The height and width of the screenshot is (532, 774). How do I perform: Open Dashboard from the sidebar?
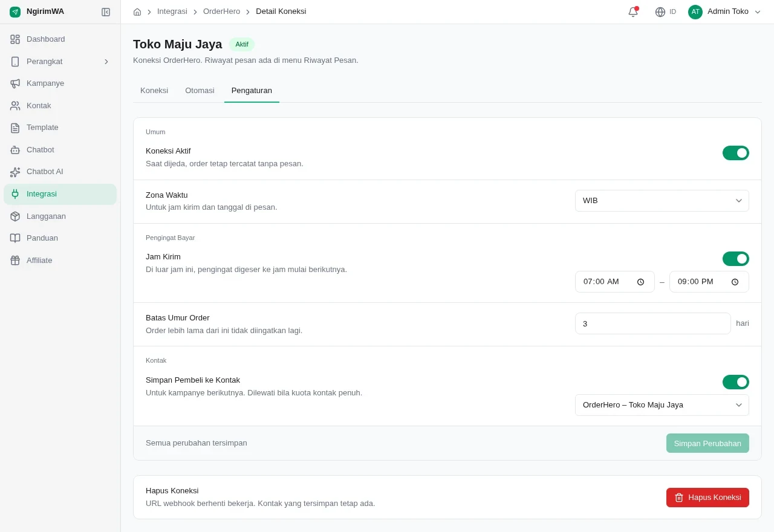60,39
